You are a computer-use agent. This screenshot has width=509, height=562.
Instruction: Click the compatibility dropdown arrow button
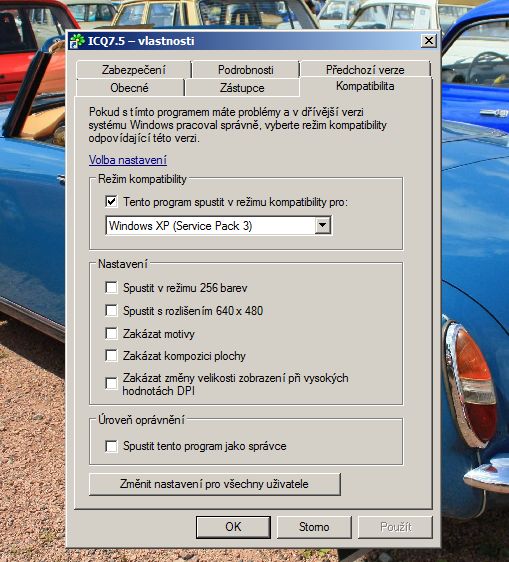323,225
